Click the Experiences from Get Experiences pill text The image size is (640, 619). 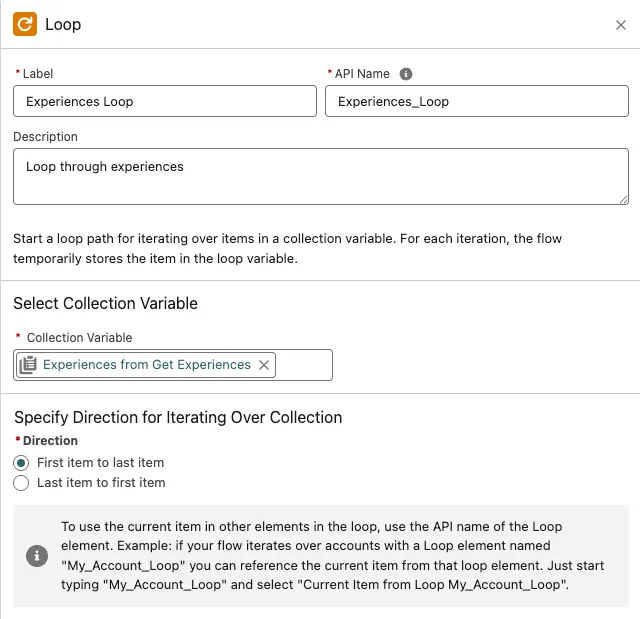[x=147, y=365]
